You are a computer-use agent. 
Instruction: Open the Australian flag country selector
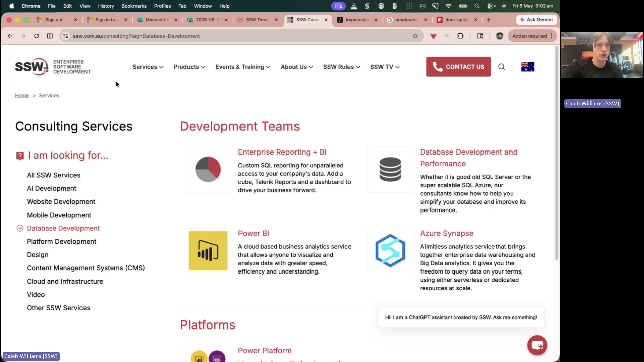pos(528,67)
